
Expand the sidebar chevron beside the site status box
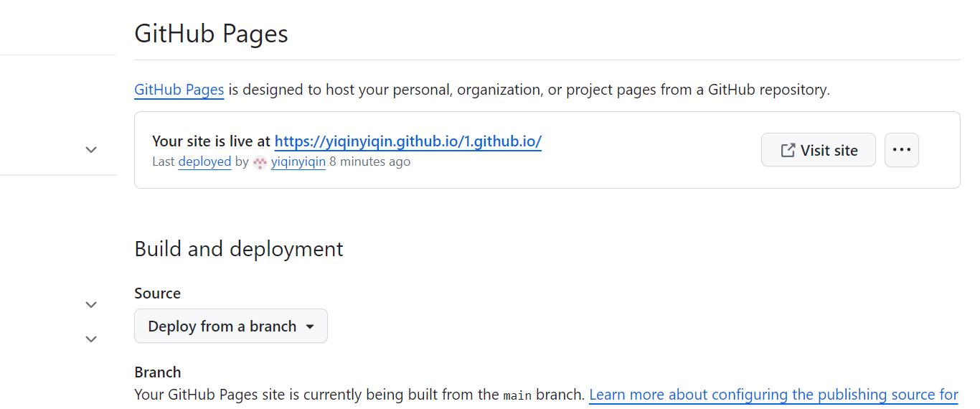tap(91, 150)
